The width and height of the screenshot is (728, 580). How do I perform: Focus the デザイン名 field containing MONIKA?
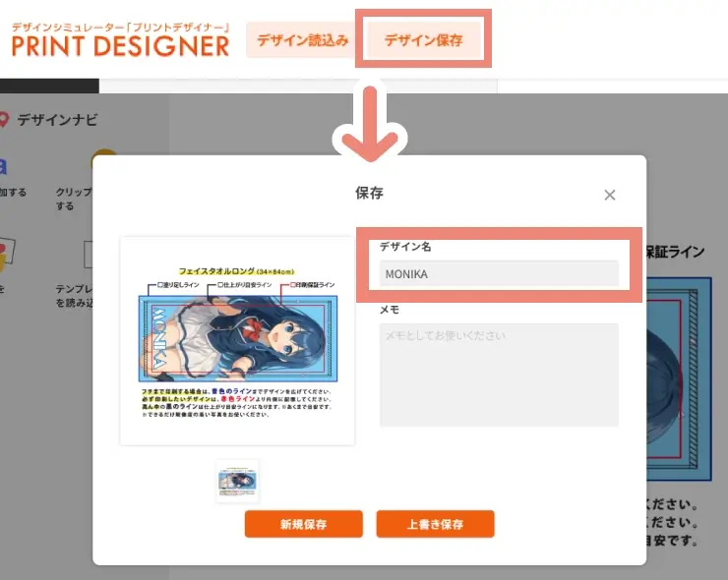tap(499, 273)
